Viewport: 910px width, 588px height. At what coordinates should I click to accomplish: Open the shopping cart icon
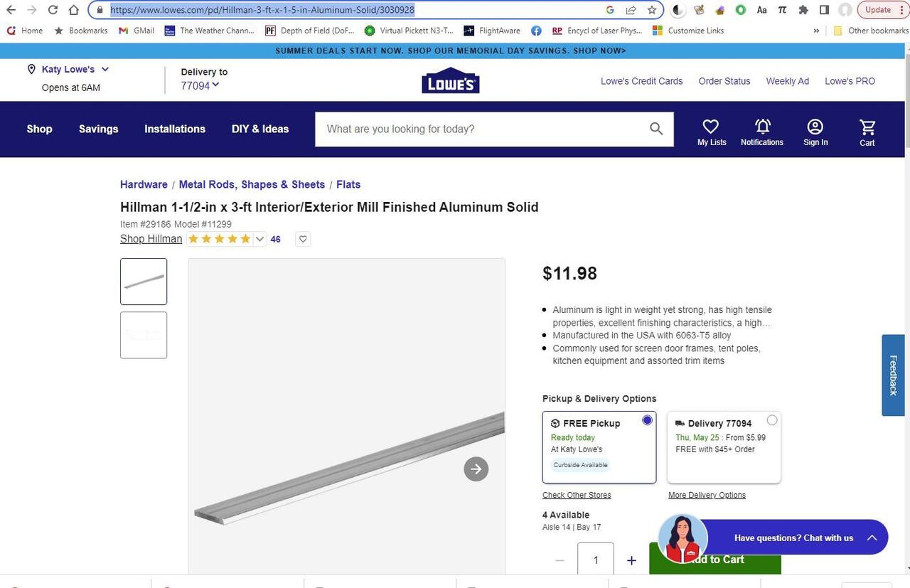tap(867, 128)
